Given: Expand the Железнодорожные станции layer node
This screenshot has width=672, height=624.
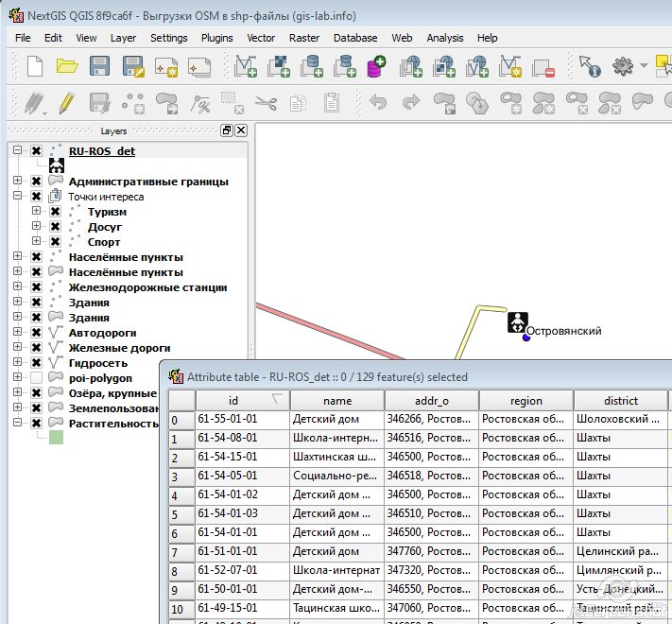Looking at the screenshot, I should [x=17, y=286].
